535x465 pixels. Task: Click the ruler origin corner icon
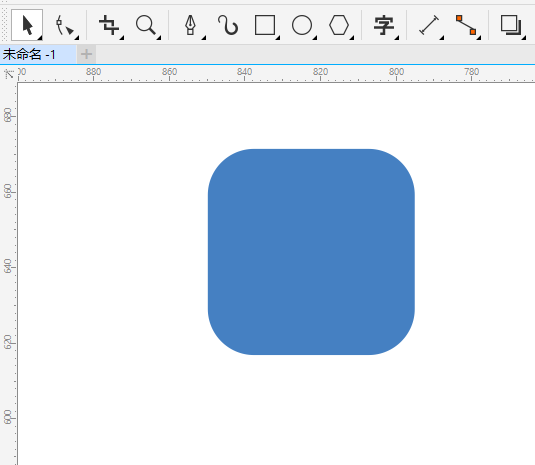point(9,73)
